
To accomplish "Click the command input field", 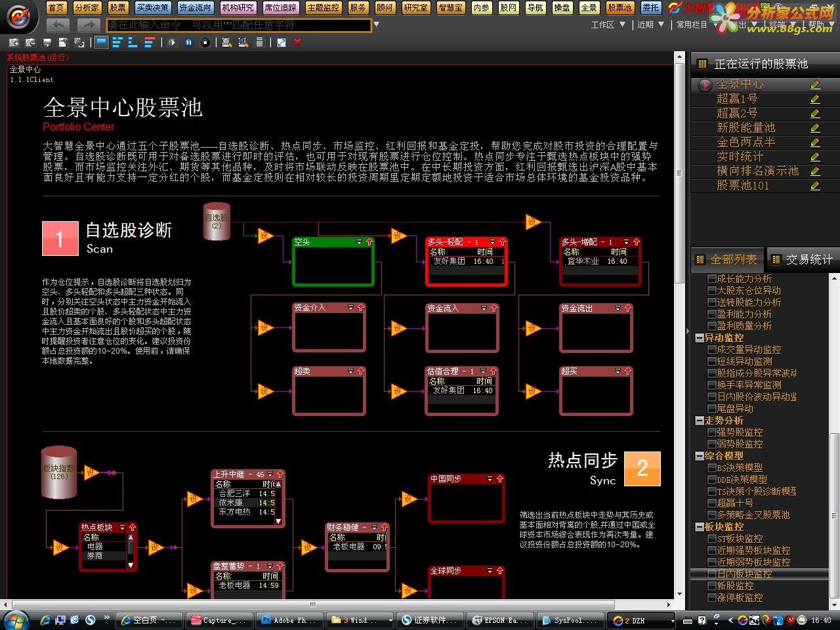I will click(x=239, y=25).
